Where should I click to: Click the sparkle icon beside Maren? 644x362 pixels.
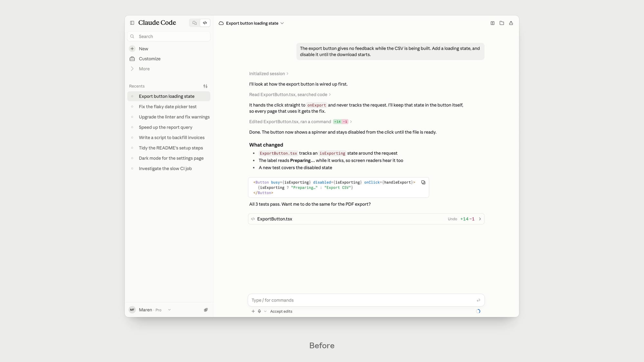click(206, 310)
